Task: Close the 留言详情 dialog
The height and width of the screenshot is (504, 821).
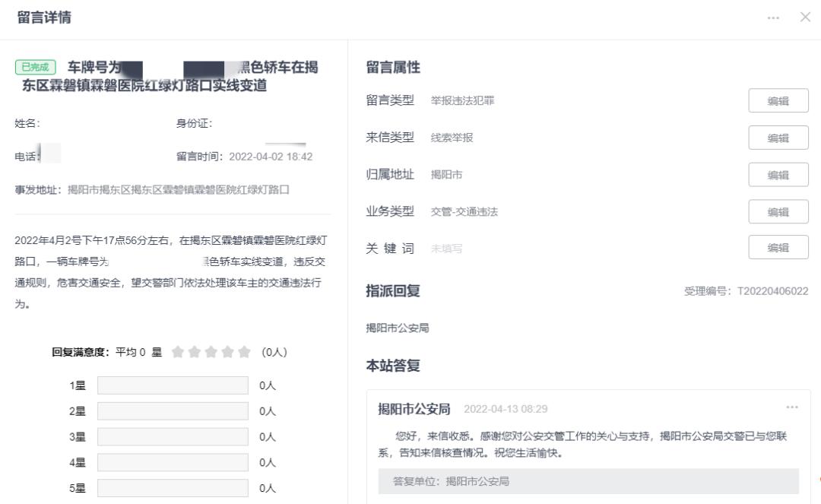Action: pyautogui.click(x=805, y=17)
